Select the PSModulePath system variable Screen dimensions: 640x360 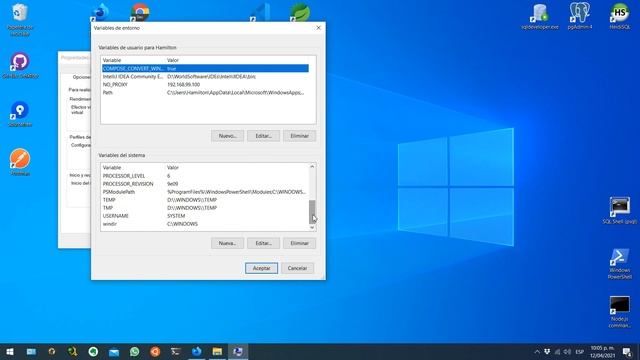[205, 192]
